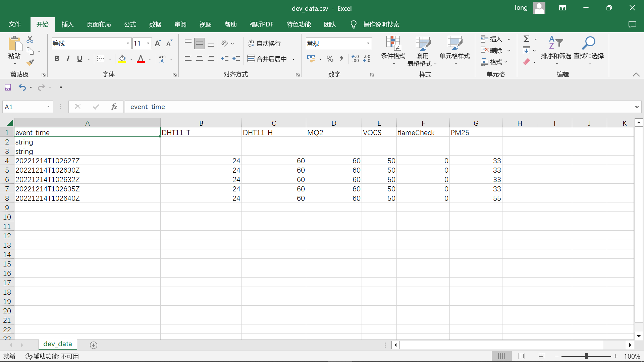Toggle Italic formatting
Image resolution: width=644 pixels, height=362 pixels.
(x=68, y=59)
